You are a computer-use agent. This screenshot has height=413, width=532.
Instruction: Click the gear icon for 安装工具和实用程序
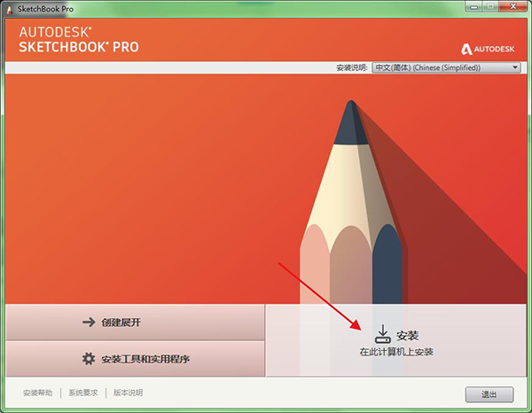(x=89, y=358)
